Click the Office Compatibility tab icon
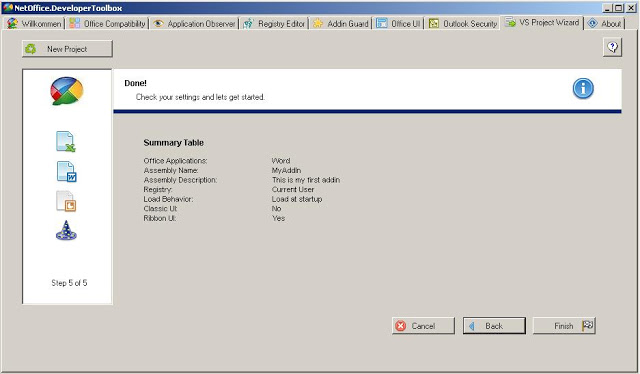Screen dimensions: 640x374 (x=74, y=23)
